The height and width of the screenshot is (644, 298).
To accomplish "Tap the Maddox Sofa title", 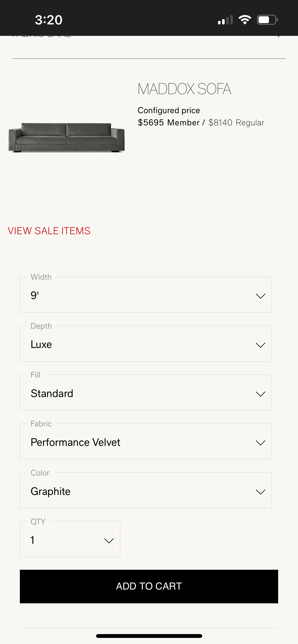I will (x=184, y=89).
